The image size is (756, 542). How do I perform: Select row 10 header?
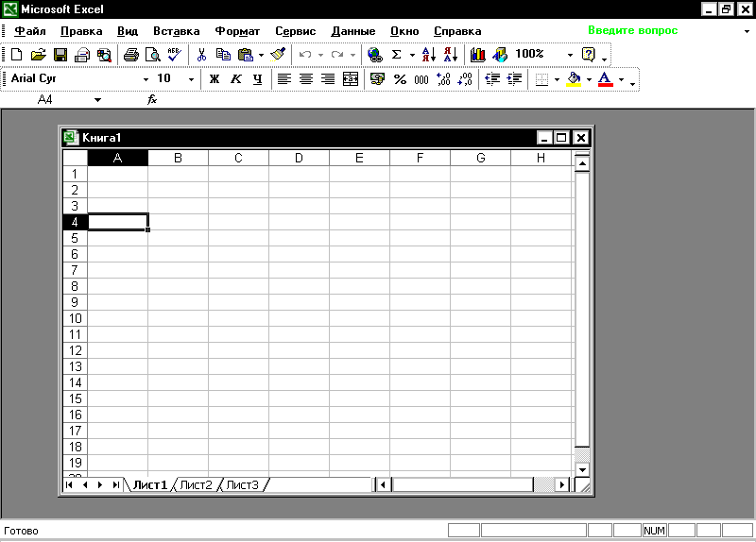76,318
